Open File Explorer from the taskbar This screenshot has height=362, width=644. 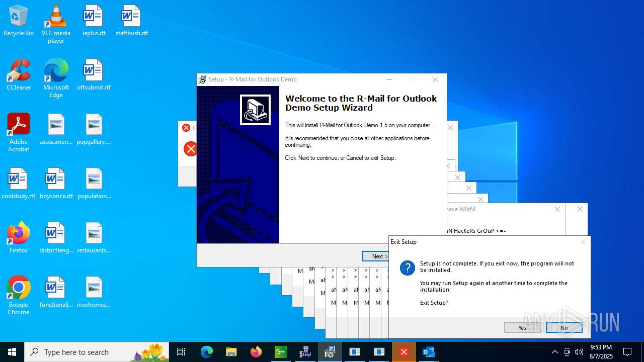(231, 352)
